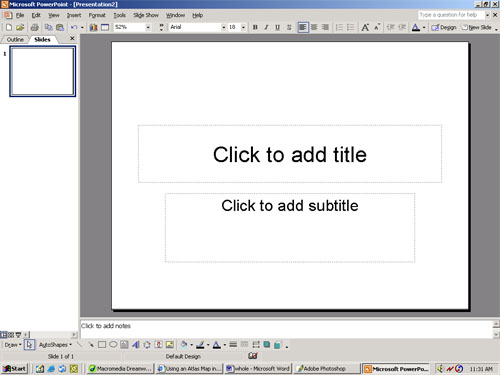Click the subtitle placeholder to add subtitle
The image size is (500, 375).
point(290,227)
